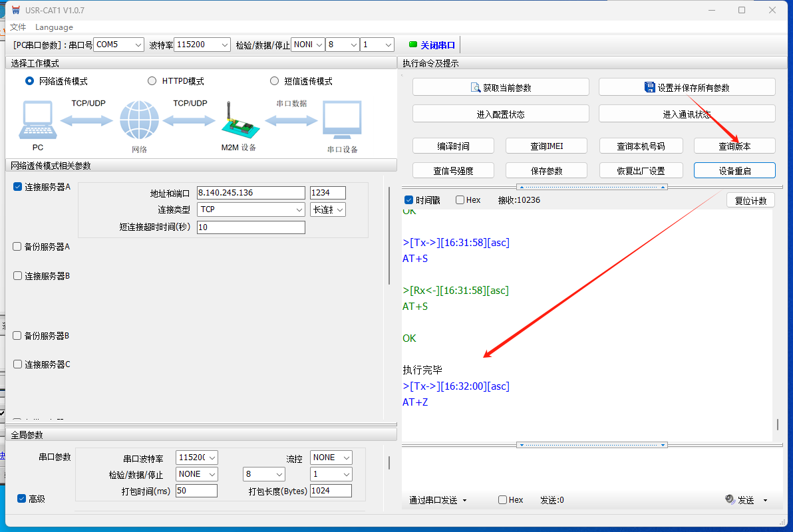793x532 pixels.
Task: Click the server address input field
Action: (x=250, y=193)
